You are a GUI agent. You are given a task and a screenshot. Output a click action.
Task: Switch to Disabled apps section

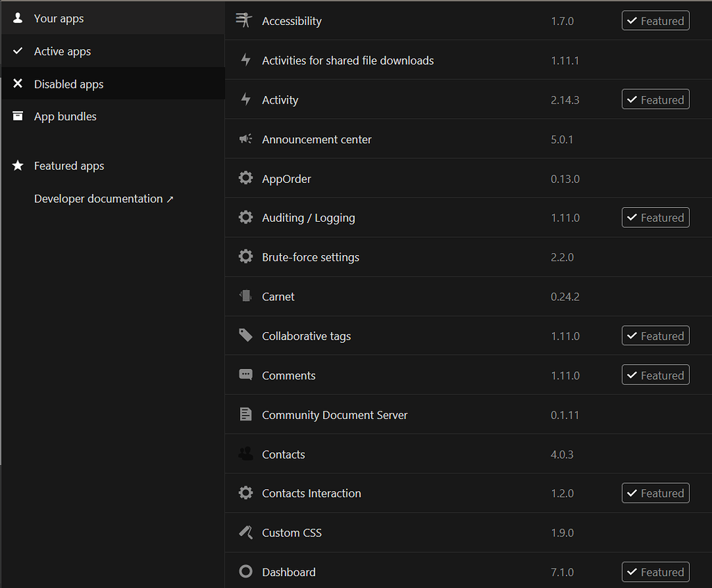(x=69, y=84)
